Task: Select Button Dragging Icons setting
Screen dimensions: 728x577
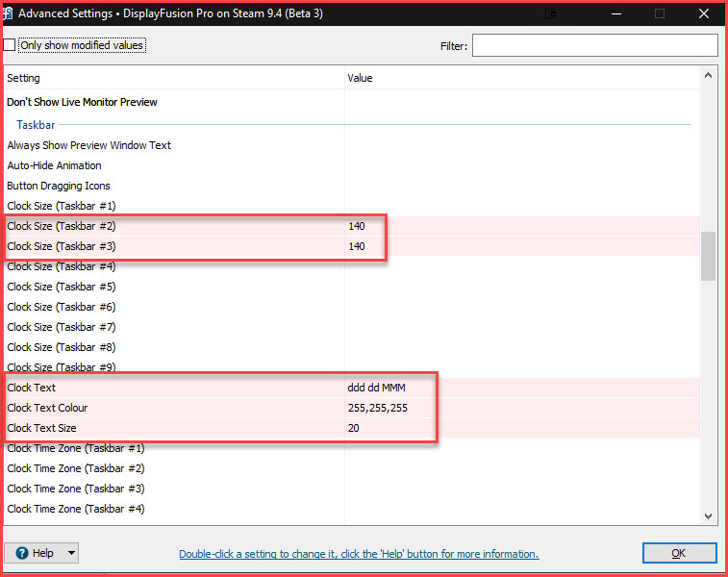Action: [59, 186]
